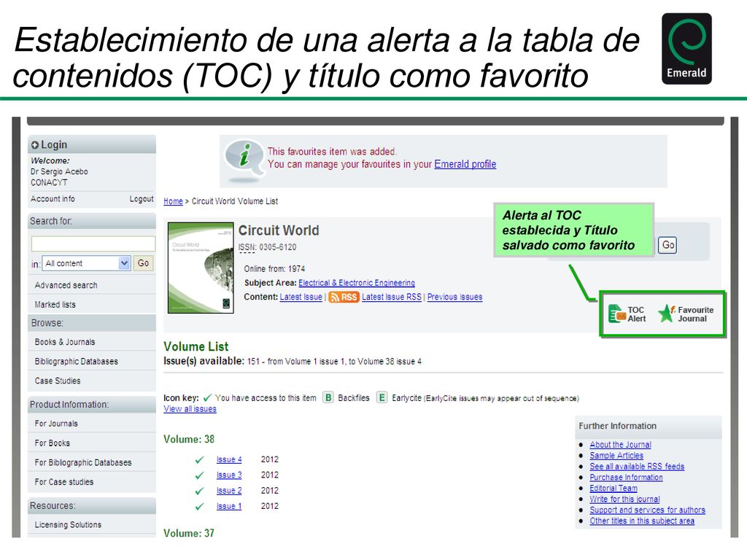Open Write for this journal
The image size is (747, 560).
(x=624, y=499)
